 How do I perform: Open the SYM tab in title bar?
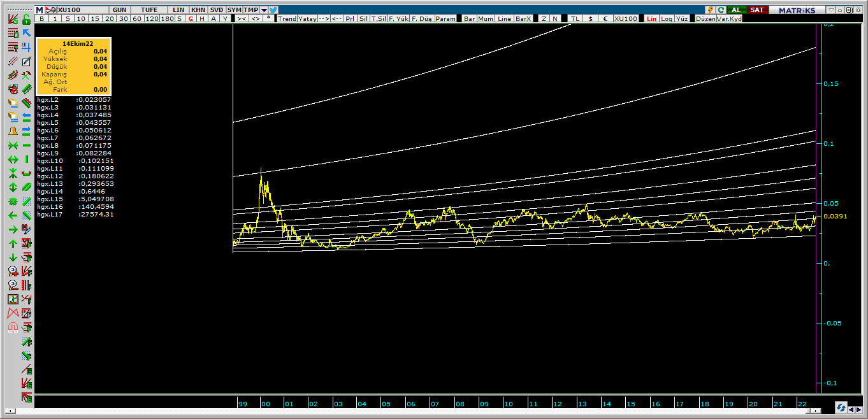(x=235, y=10)
